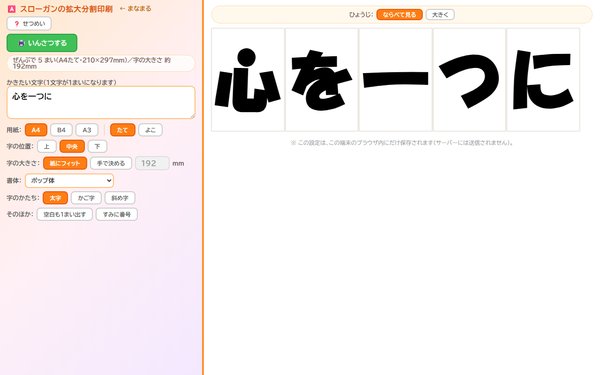Click the pink A logo icon beside the title
This screenshot has width=600, height=375.
pos(11,9)
